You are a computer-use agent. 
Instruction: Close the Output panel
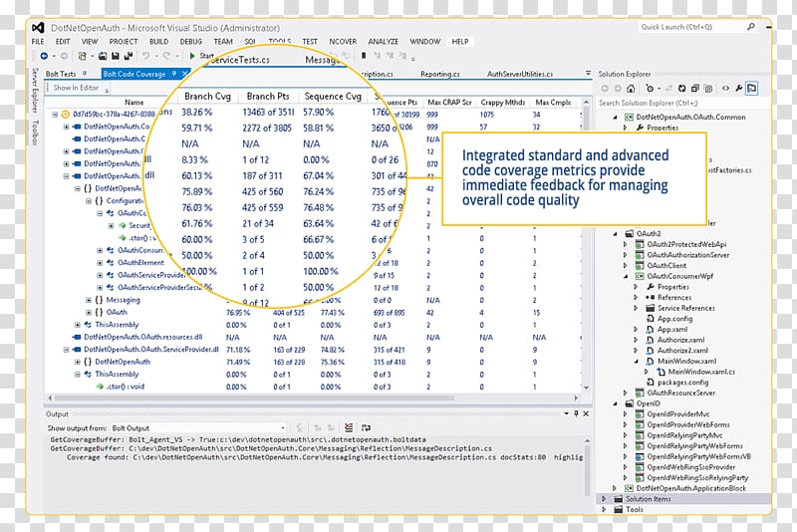[x=586, y=413]
